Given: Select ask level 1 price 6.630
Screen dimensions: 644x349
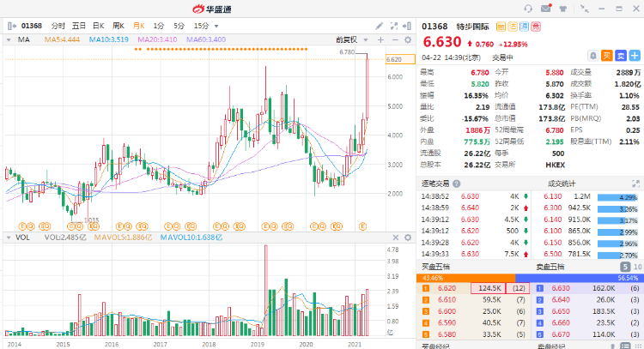Looking at the screenshot, I should [x=561, y=288].
